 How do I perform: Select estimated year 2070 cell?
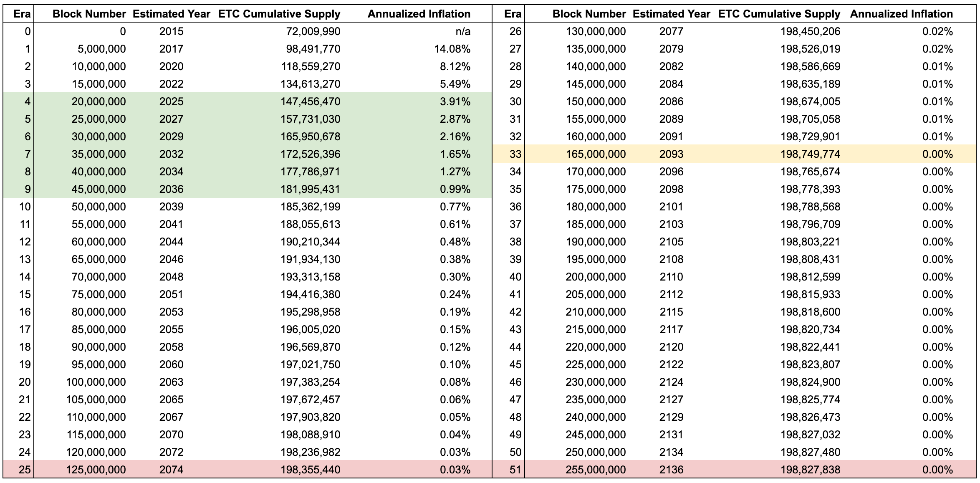pos(172,435)
